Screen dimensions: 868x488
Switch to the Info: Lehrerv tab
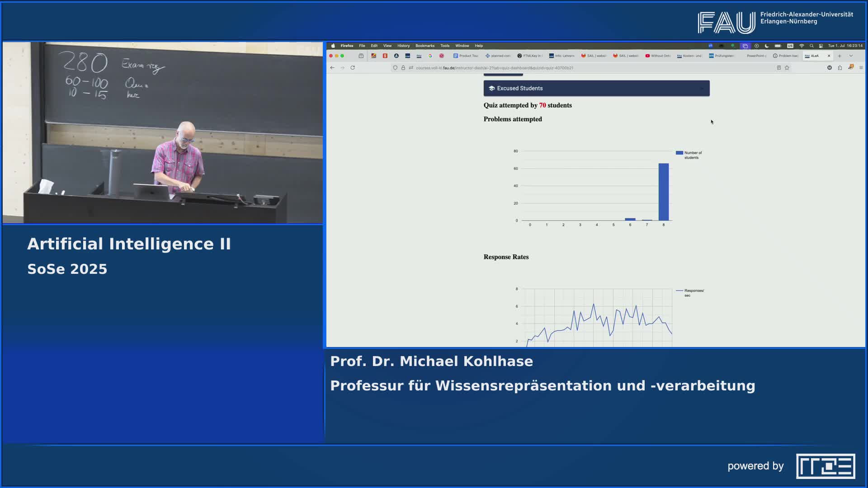[562, 56]
